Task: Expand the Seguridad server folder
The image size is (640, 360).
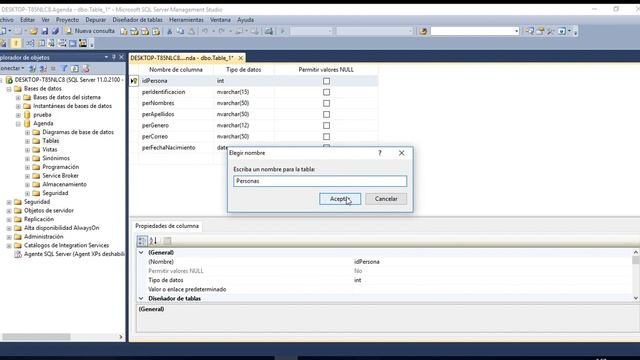Action: click(9, 202)
